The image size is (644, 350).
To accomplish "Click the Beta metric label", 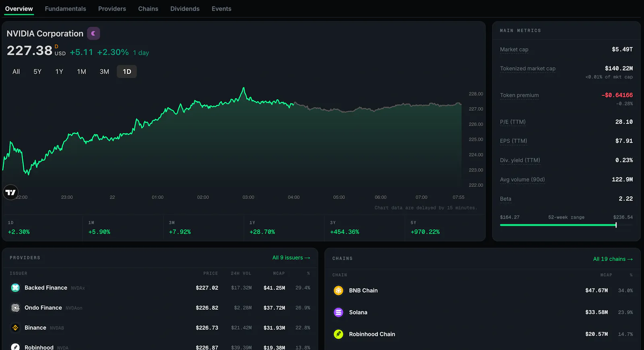I will pyautogui.click(x=506, y=199).
